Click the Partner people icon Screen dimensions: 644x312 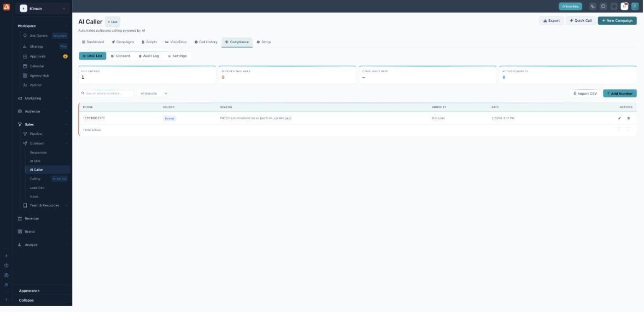pos(25,85)
